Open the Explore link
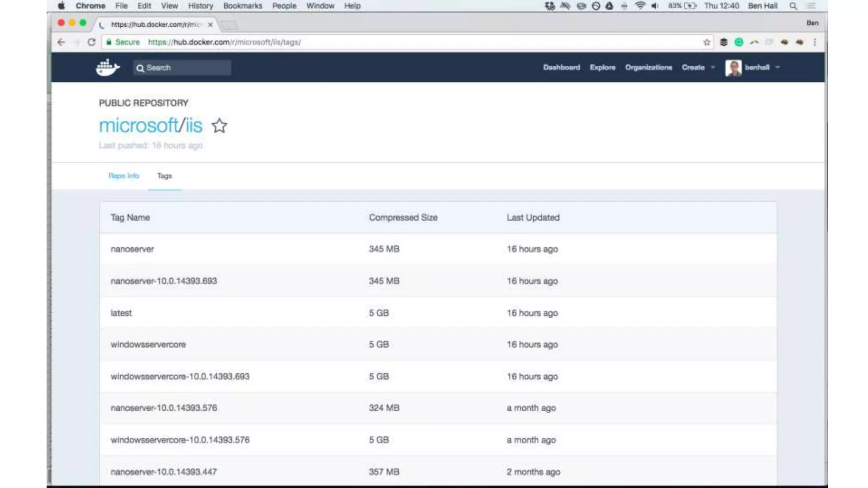This screenshot has width=868, height=488. 602,67
